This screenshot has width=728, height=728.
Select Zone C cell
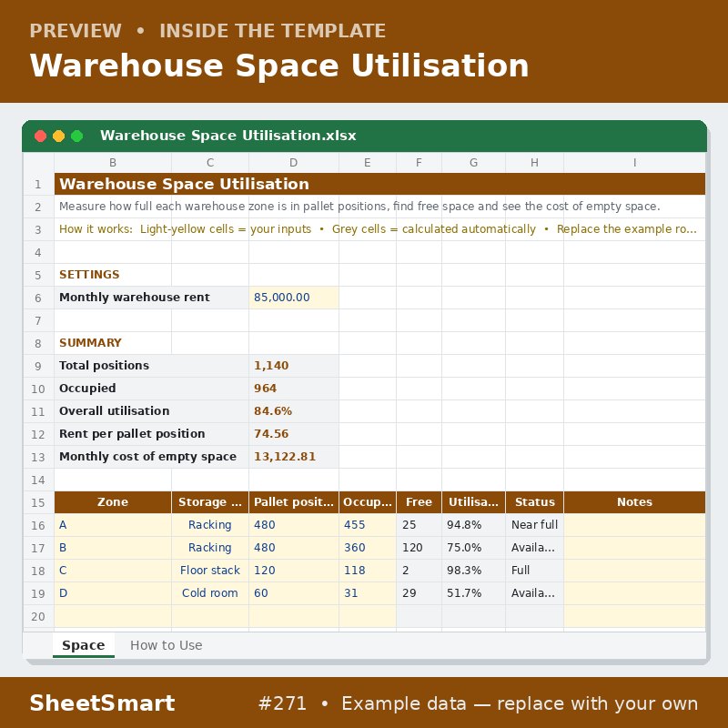113,571
